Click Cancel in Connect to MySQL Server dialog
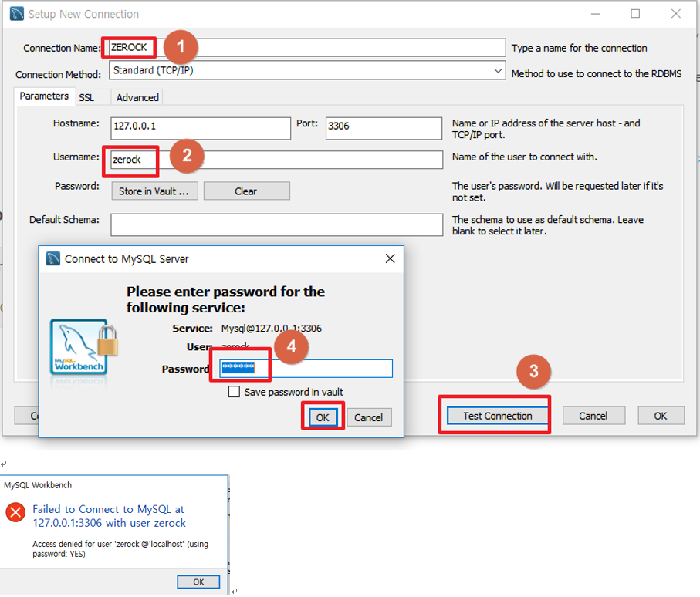This screenshot has height=597, width=700. (x=369, y=417)
